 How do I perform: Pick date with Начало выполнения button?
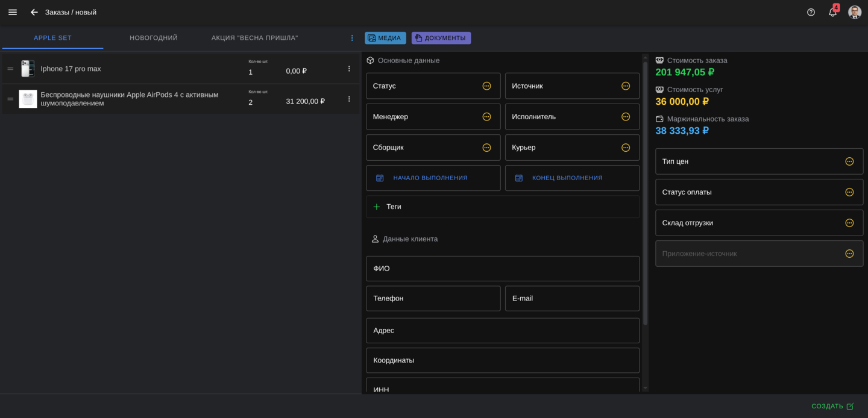point(433,178)
